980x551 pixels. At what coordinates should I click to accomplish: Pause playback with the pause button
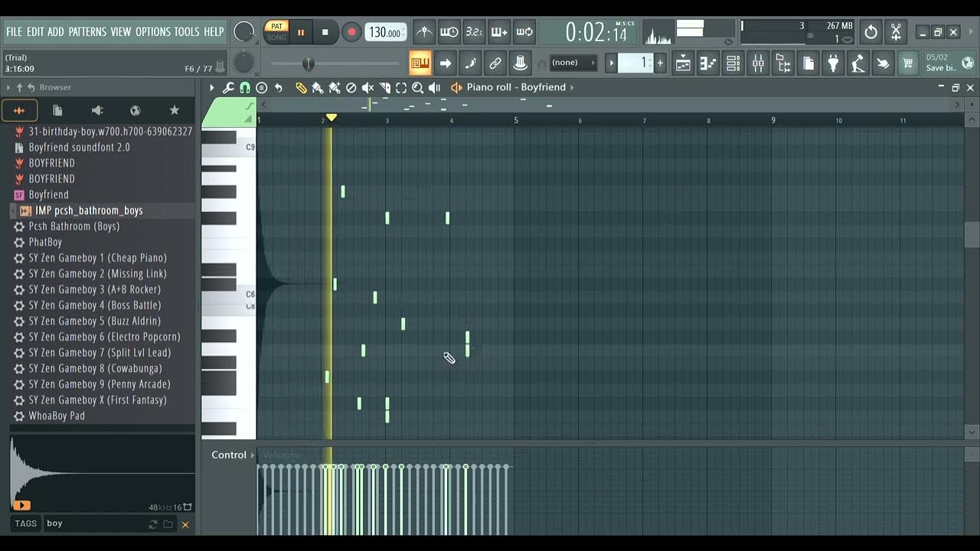(301, 32)
